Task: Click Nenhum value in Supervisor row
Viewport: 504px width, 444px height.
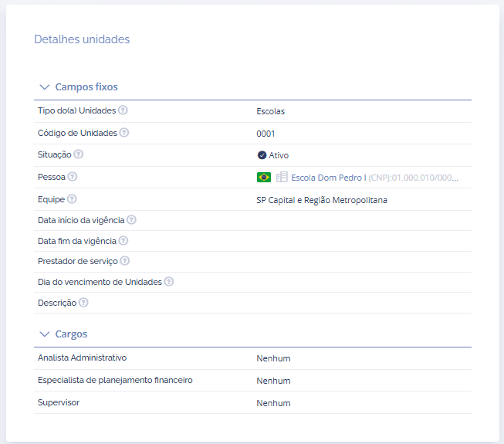Action: click(273, 403)
